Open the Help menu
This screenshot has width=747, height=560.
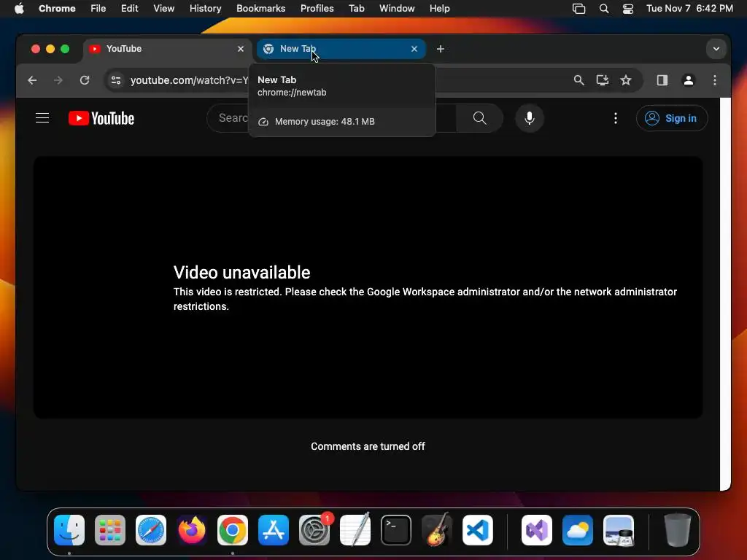pos(439,9)
